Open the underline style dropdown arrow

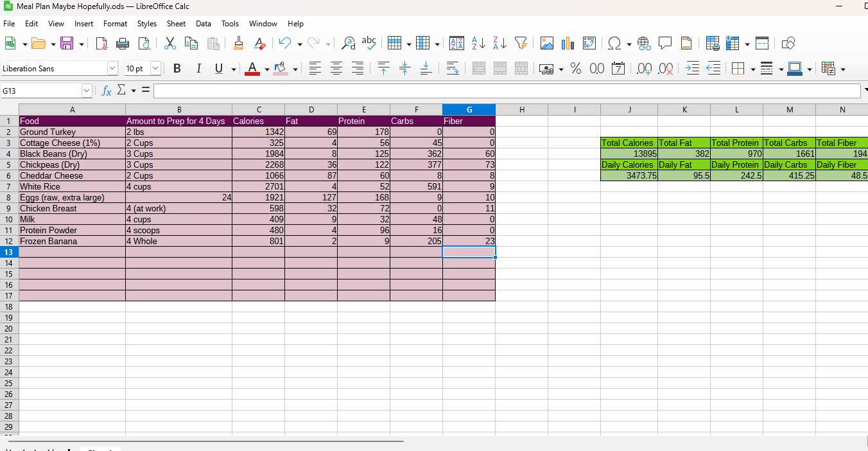[x=233, y=69]
